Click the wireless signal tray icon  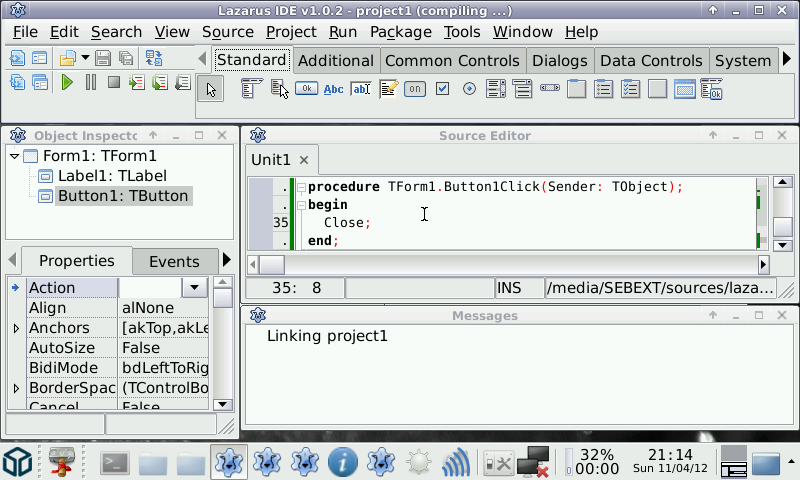click(x=456, y=462)
